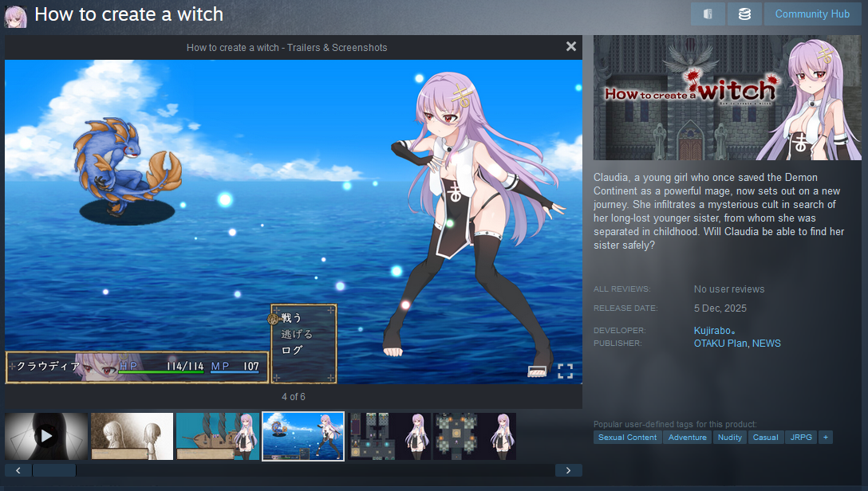Select the ocean battle screenshot thumbnail

tap(303, 436)
